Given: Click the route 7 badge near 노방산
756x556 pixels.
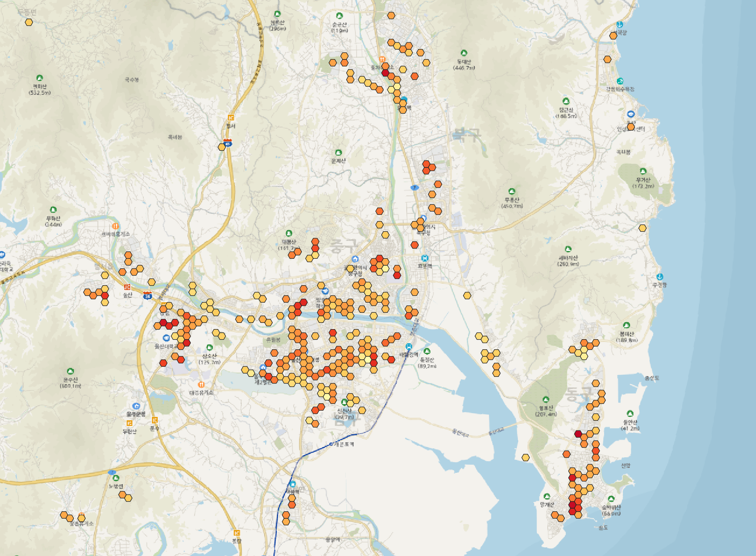Looking at the screenshot, I should [x=112, y=472].
